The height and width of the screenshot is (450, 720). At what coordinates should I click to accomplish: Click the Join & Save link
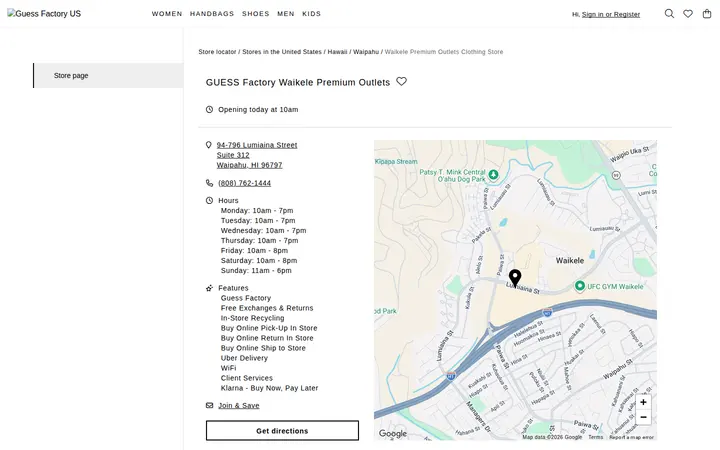(239, 405)
